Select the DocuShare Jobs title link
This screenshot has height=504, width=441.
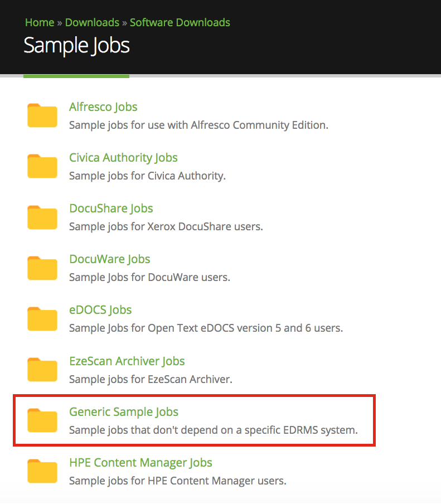[111, 209]
